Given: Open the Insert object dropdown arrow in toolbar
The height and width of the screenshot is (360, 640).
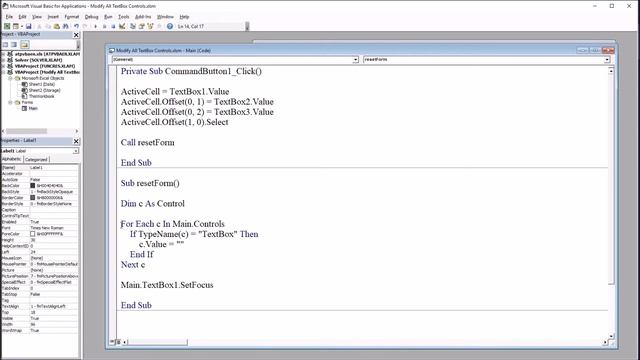Looking at the screenshot, I should pos(21,26).
